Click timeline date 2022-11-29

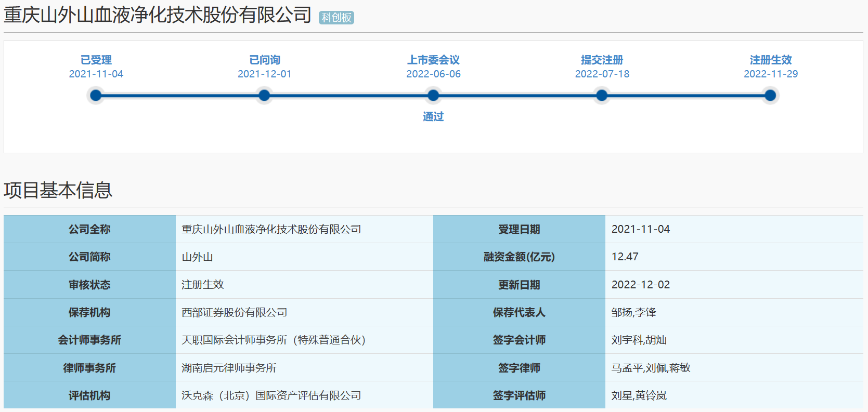coord(770,74)
